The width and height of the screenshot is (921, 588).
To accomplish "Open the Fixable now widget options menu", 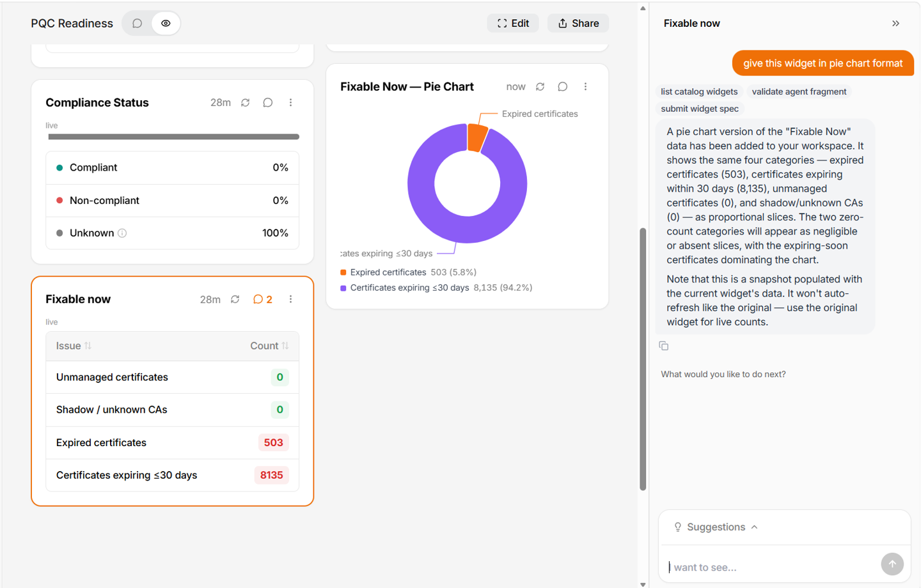I will [290, 299].
